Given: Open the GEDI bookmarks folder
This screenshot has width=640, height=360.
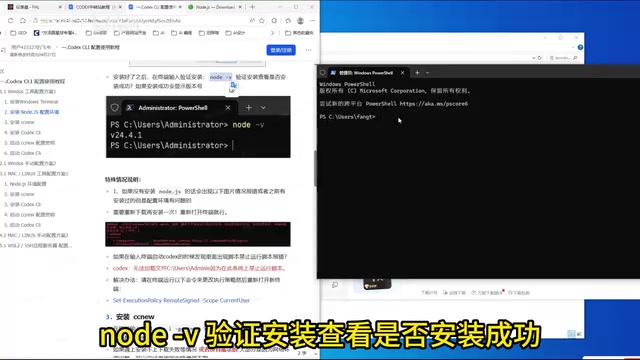Looking at the screenshot, I should pyautogui.click(x=18, y=33).
